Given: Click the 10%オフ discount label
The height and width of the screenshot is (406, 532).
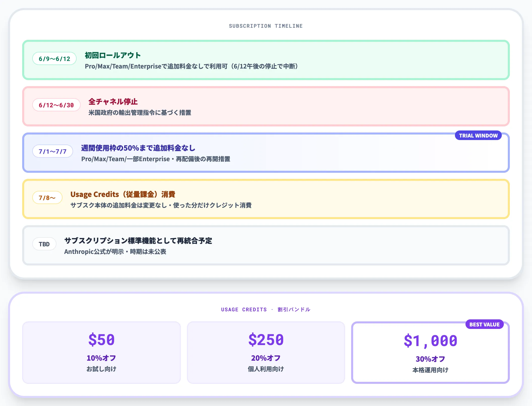Looking at the screenshot, I should 102,358.
